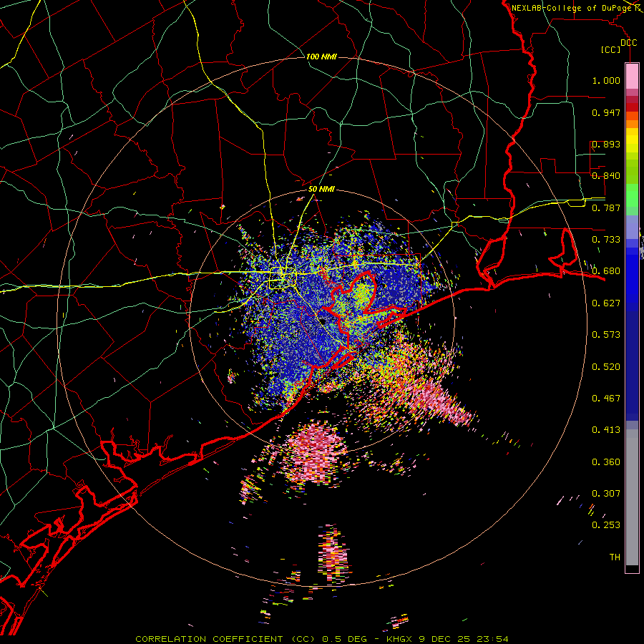Select the 0.573 legend value
644x644 pixels.
(x=606, y=335)
